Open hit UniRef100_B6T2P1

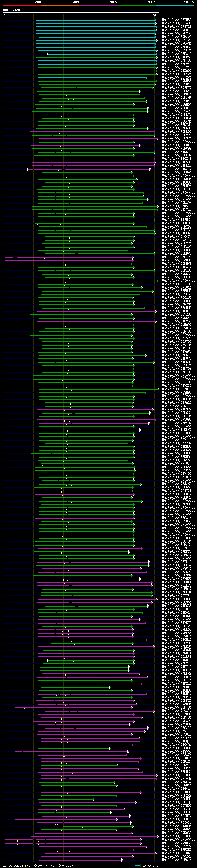(x=177, y=78)
